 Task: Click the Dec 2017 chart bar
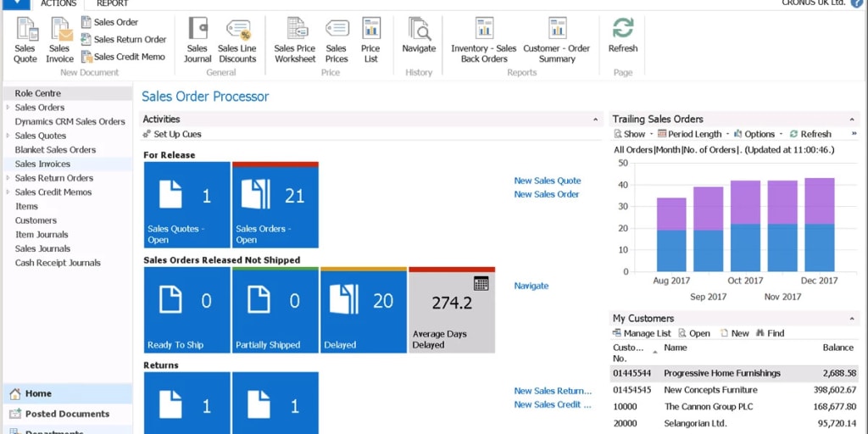(820, 225)
